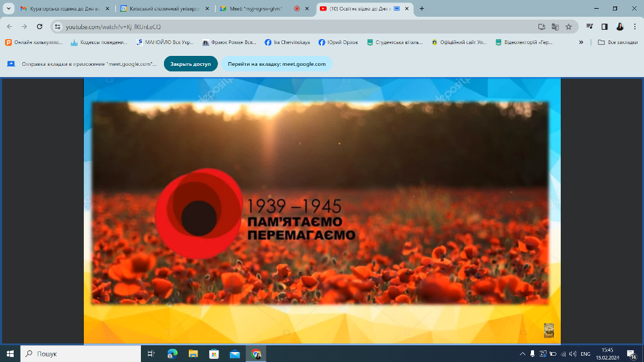The width and height of the screenshot is (644, 362).
Task: Click the Meet tab recording indicator
Action: [297, 8]
